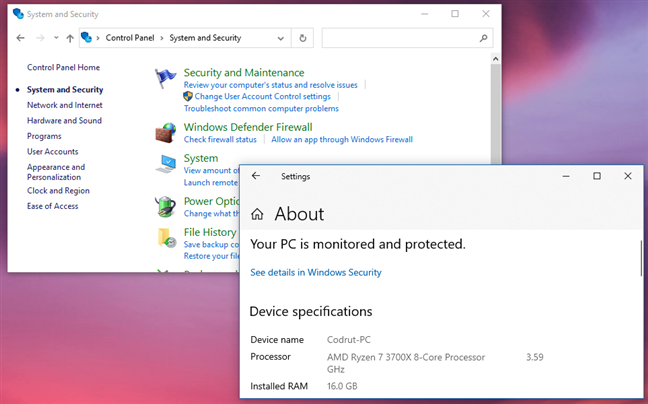
Task: Maximize the System and Security window
Action: coord(455,14)
